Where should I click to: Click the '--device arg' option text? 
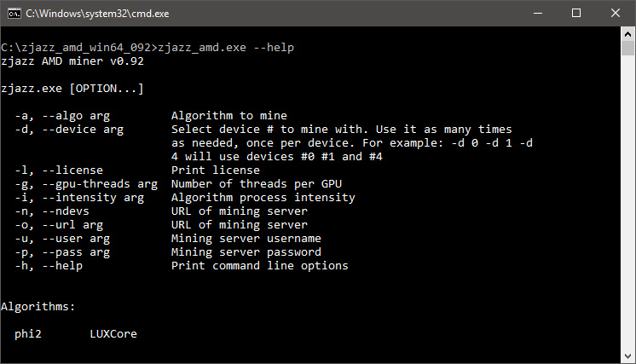click(83, 130)
